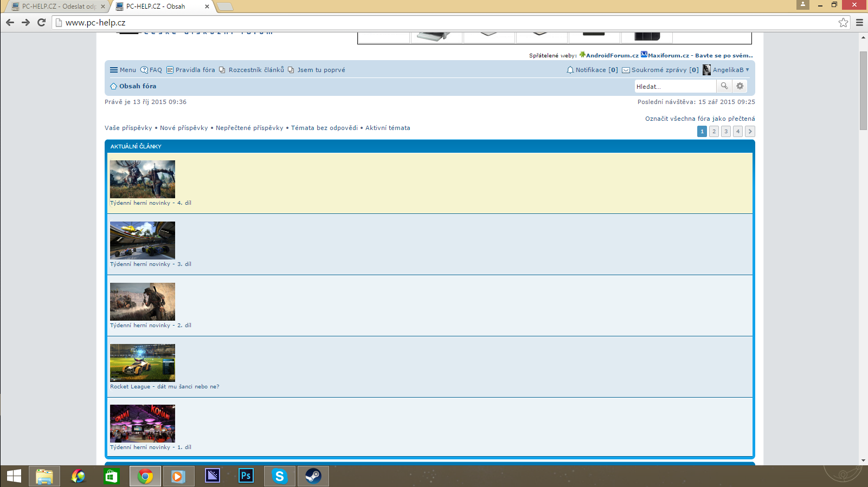The image size is (868, 487).
Task: Go to page 3 of articles
Action: pyautogui.click(x=726, y=132)
